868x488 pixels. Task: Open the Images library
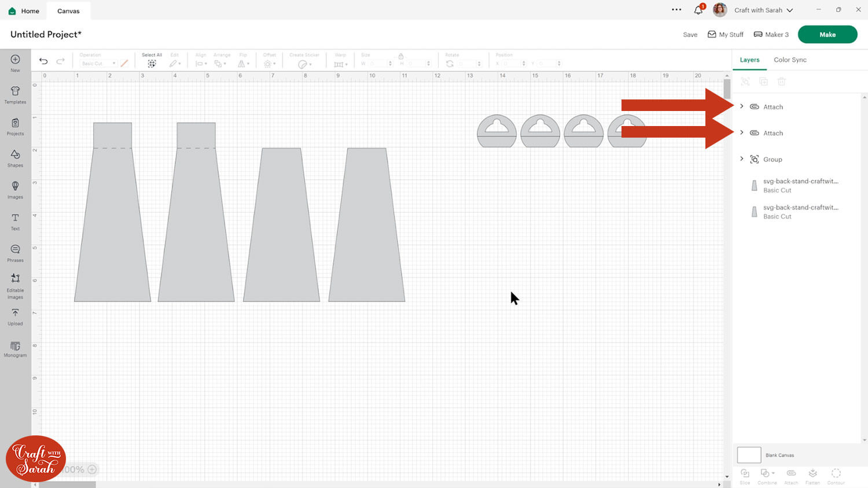(15, 190)
